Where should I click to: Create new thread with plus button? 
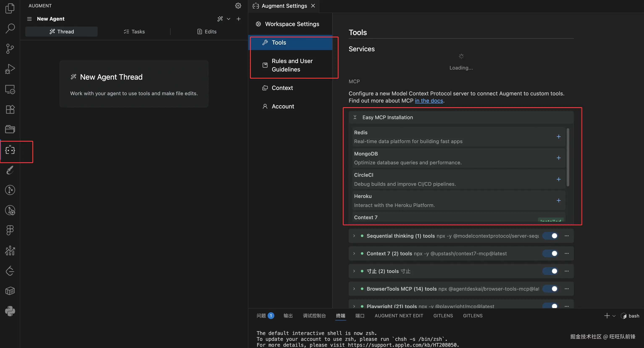(238, 19)
